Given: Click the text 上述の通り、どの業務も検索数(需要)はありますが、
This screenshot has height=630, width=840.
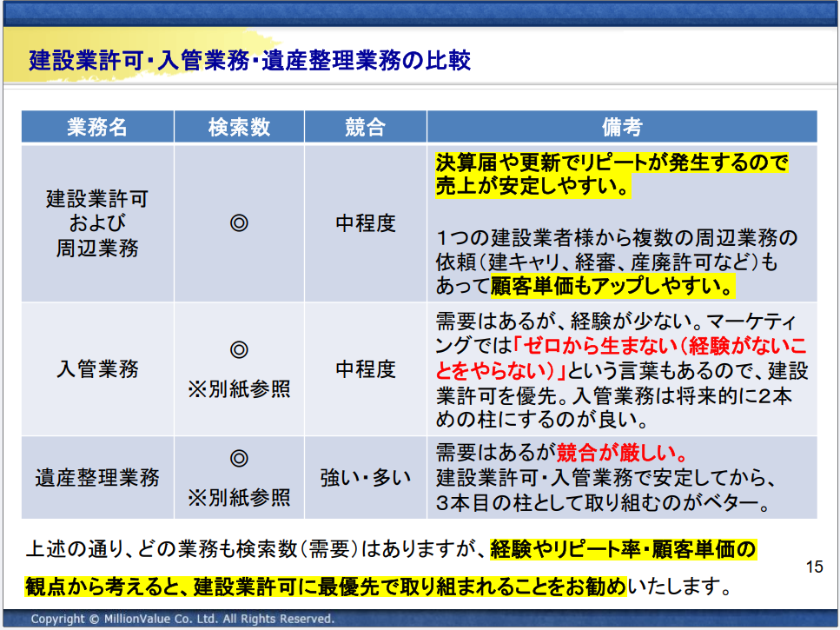Looking at the screenshot, I should [258, 549].
